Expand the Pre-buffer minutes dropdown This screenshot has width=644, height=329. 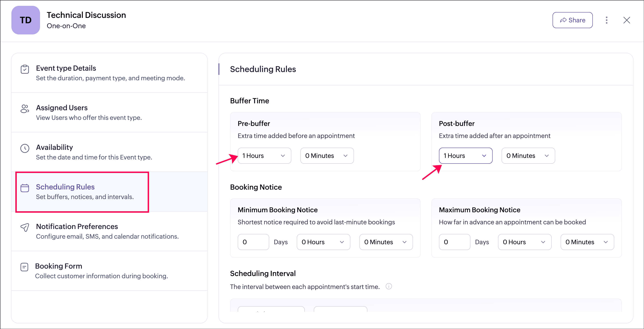tap(327, 156)
